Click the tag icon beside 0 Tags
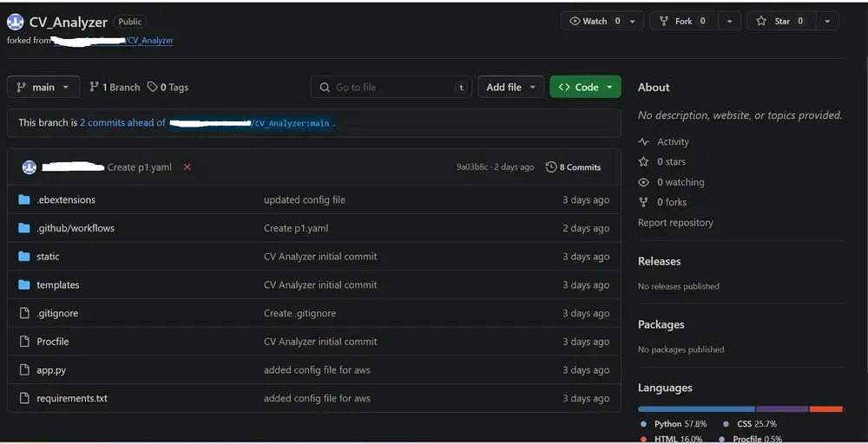 coord(152,87)
